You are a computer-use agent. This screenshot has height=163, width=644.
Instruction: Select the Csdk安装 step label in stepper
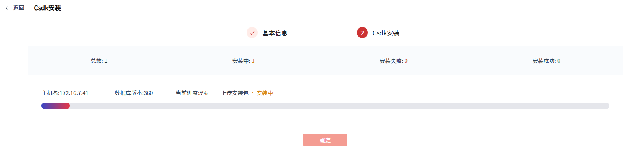pos(386,33)
